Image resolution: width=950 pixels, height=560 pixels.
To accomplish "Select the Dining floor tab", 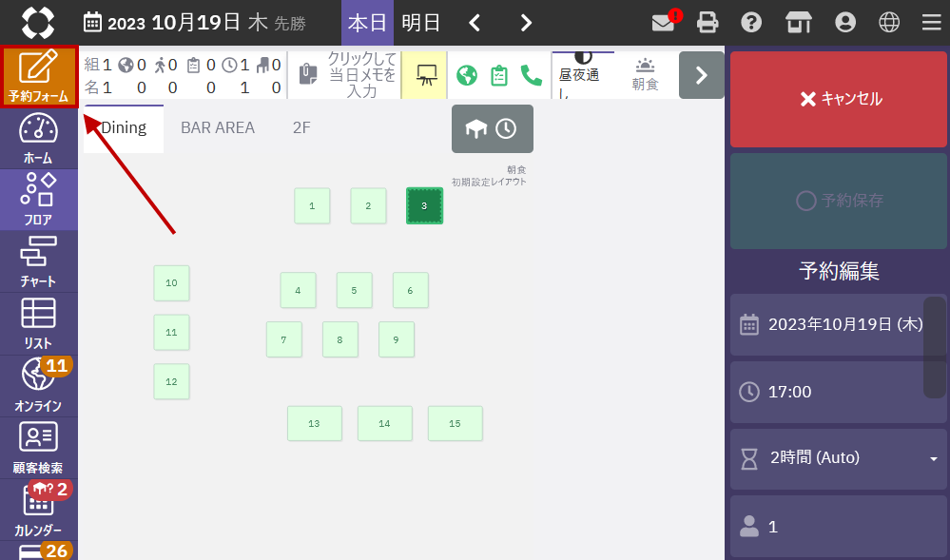I will coord(124,128).
